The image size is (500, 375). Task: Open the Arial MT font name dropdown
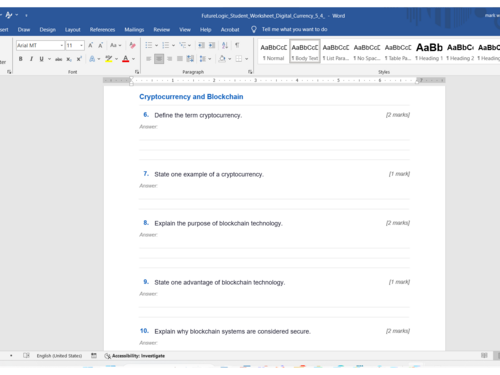[62, 45]
